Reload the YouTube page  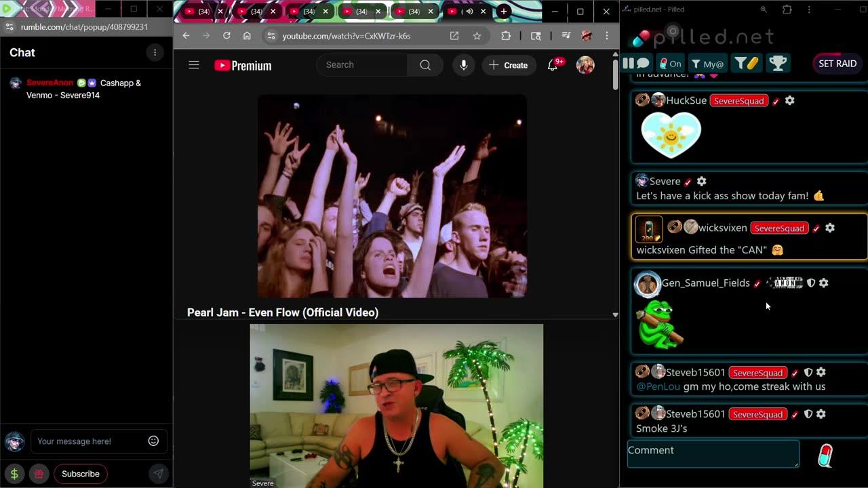[x=226, y=36]
